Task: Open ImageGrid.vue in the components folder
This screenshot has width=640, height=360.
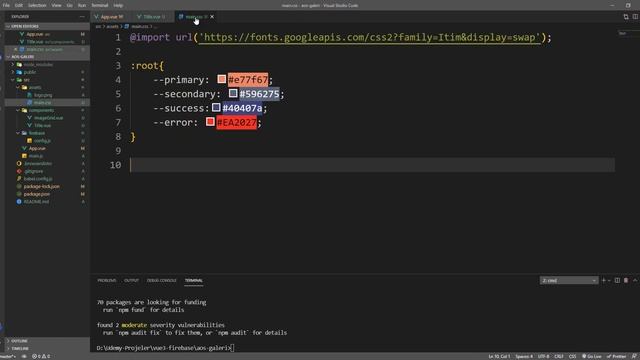Action: point(48,118)
